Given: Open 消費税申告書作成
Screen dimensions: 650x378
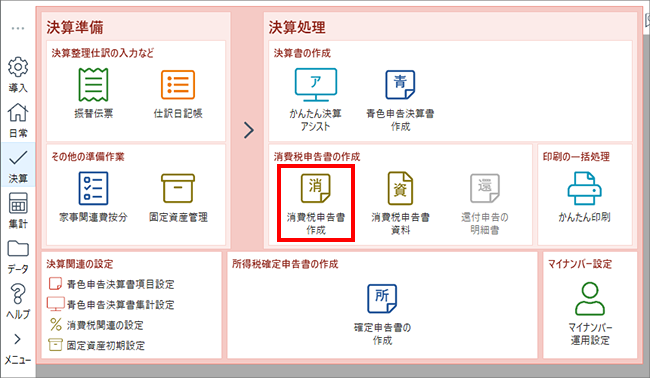Looking at the screenshot, I should point(316,204).
